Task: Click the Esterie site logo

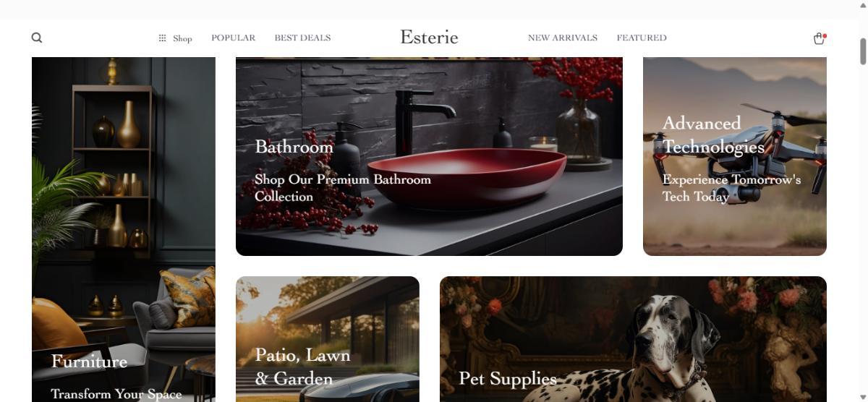Action: tap(429, 37)
